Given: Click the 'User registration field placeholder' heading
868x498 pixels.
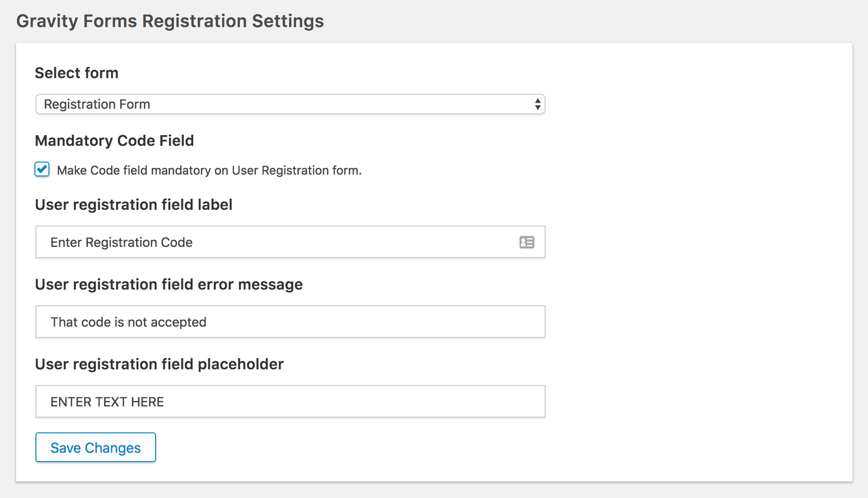Looking at the screenshot, I should pyautogui.click(x=159, y=364).
